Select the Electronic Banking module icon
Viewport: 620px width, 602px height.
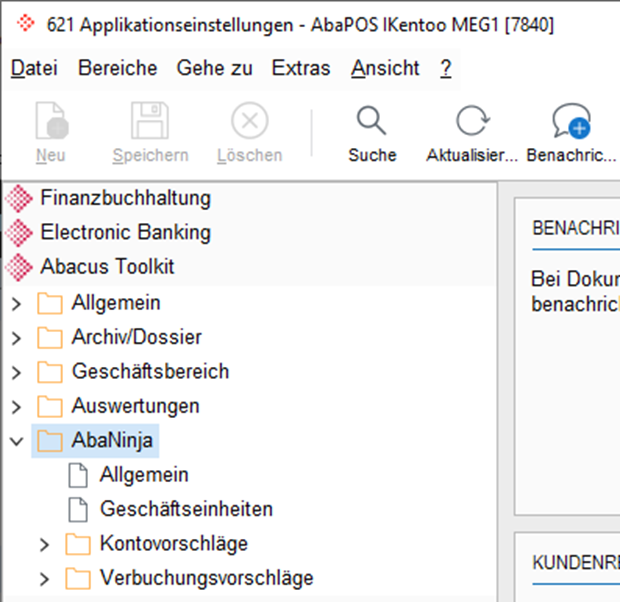(x=20, y=233)
